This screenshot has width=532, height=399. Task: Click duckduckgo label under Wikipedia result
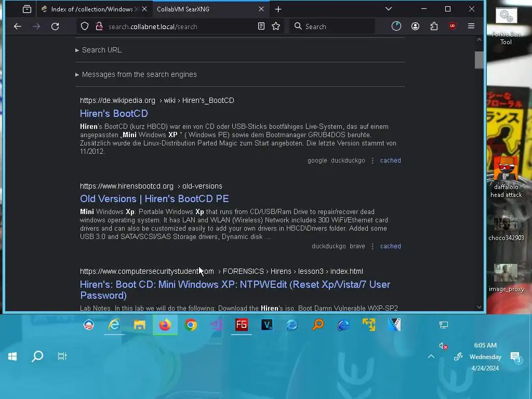tap(348, 161)
